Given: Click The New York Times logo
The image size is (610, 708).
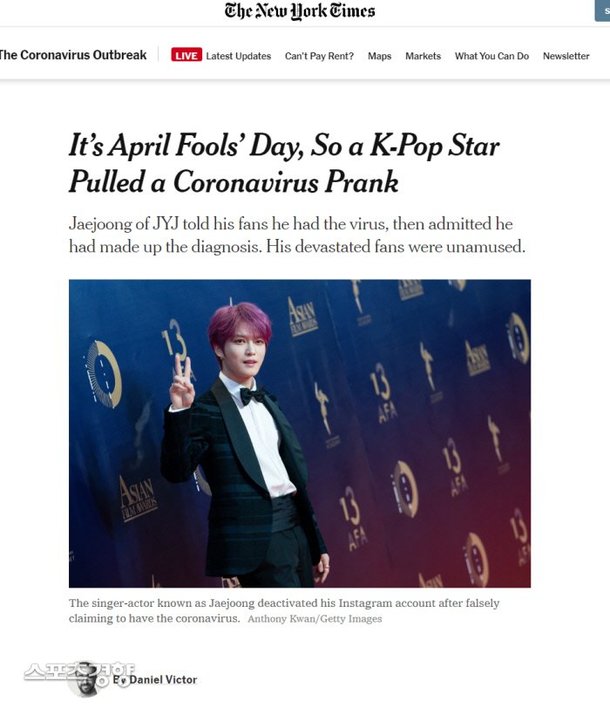Looking at the screenshot, I should tap(300, 11).
